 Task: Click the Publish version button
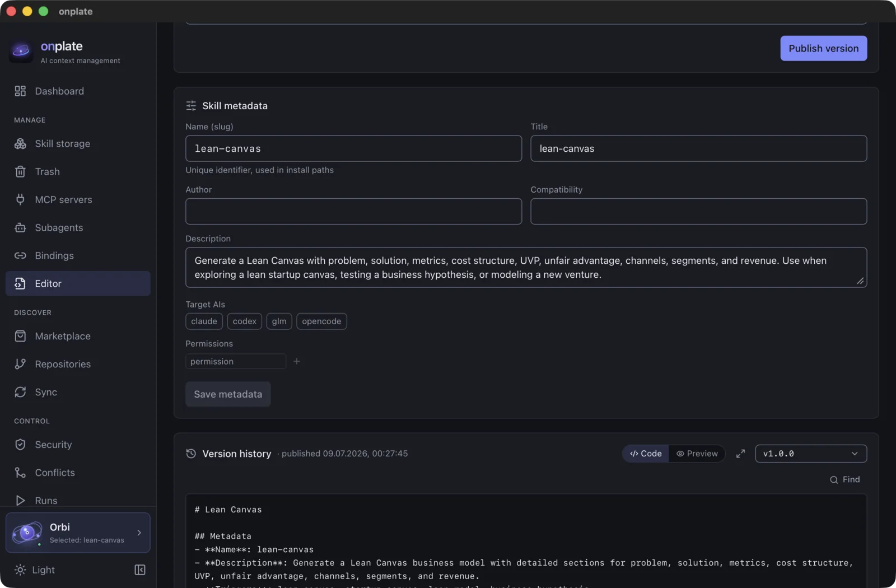pyautogui.click(x=823, y=48)
